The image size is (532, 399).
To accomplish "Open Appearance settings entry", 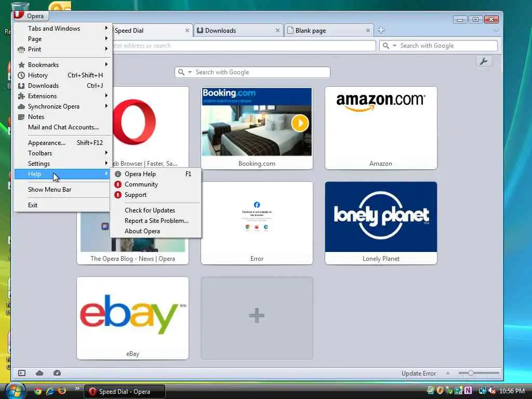I will [63, 143].
